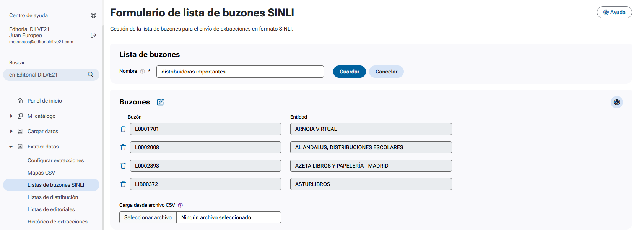Open Histórico de extracciones
Screen dimensions: 644x230
coord(57,222)
